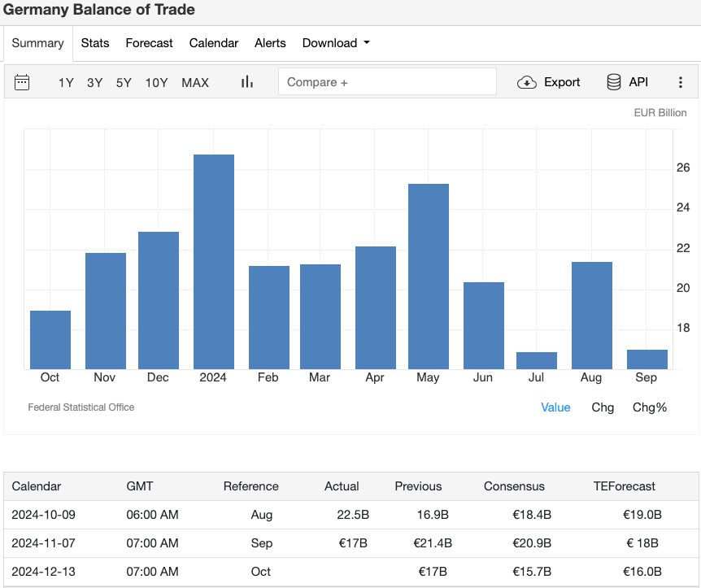Switch to the Forecast tab

point(149,43)
